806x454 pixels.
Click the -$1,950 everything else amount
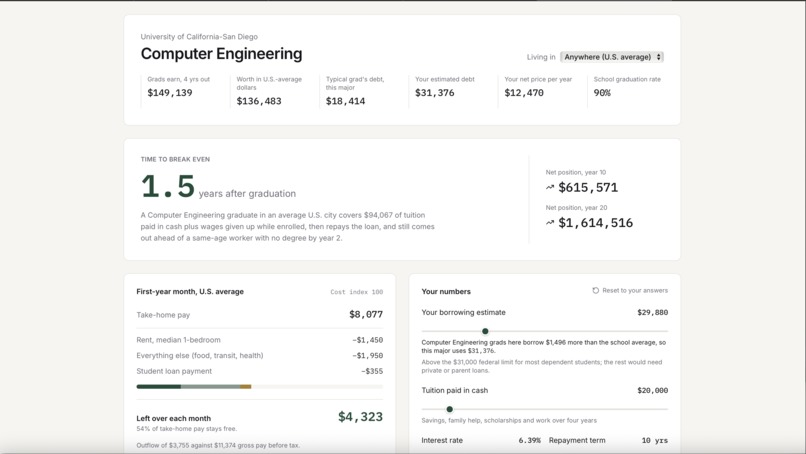368,355
